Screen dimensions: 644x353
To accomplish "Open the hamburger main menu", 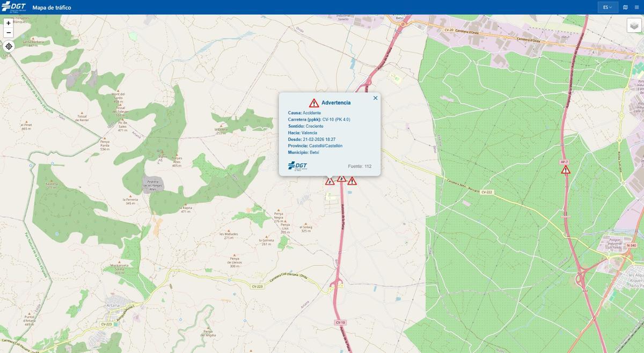I will tap(636, 8).
